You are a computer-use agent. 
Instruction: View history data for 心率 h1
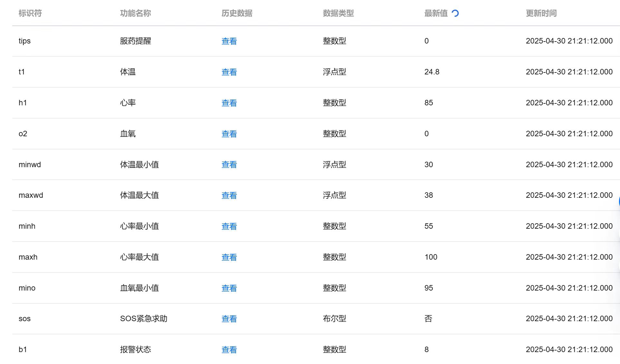[x=229, y=103]
